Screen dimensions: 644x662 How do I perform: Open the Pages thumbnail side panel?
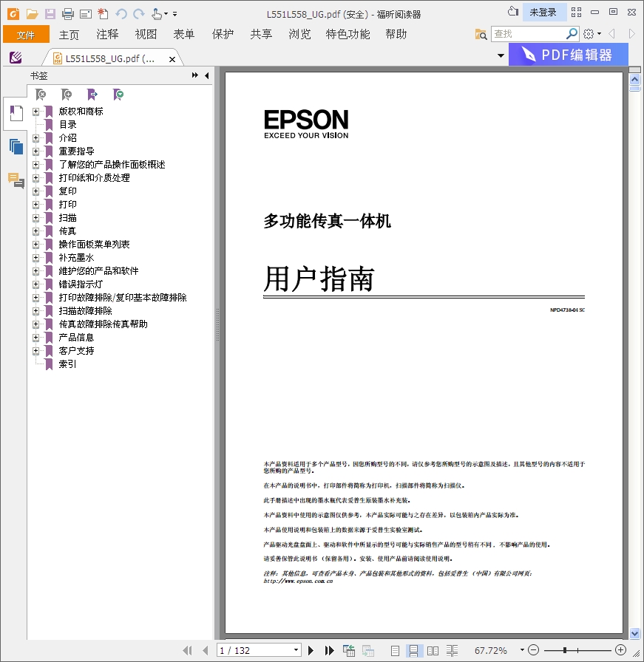point(16,146)
